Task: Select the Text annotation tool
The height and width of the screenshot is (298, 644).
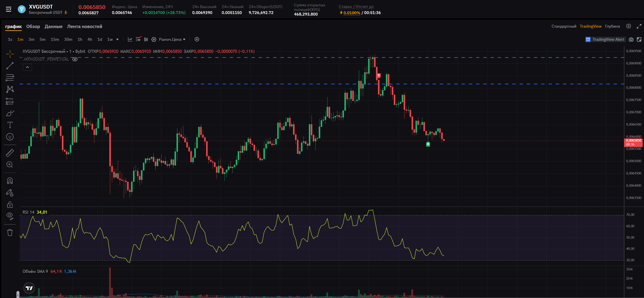Action: (x=10, y=125)
